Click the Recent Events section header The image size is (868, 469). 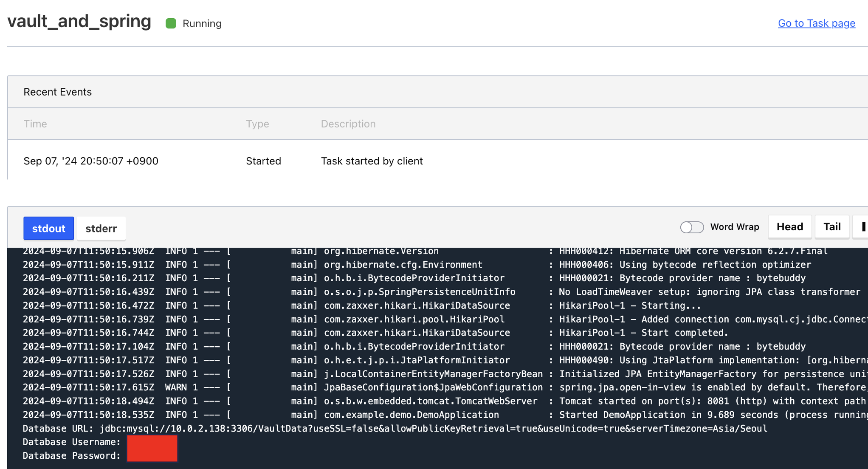coord(57,92)
